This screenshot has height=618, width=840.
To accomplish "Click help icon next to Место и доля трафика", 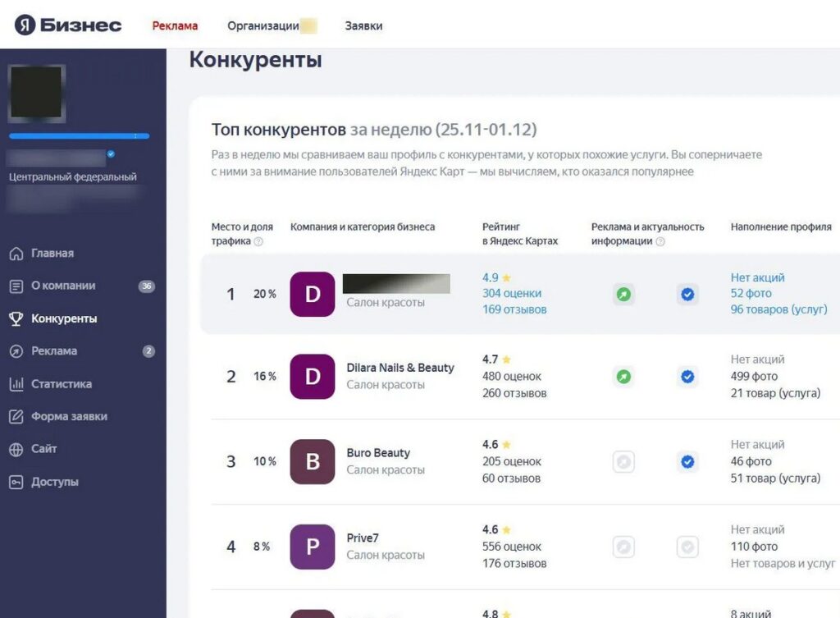I will pos(258,241).
